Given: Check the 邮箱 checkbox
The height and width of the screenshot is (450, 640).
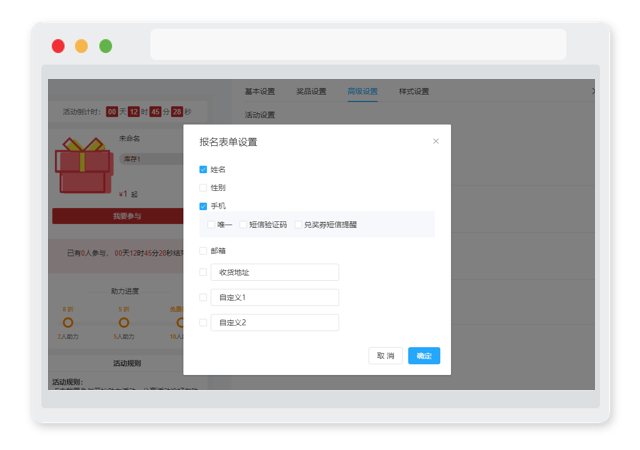Looking at the screenshot, I should (203, 251).
